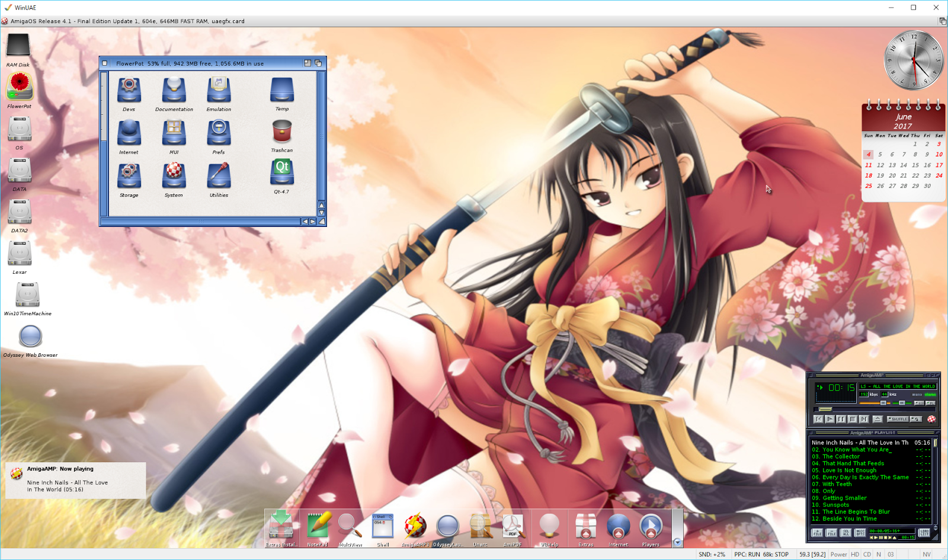Select the OS disk desktop icon
The height and width of the screenshot is (560, 948).
[20, 132]
